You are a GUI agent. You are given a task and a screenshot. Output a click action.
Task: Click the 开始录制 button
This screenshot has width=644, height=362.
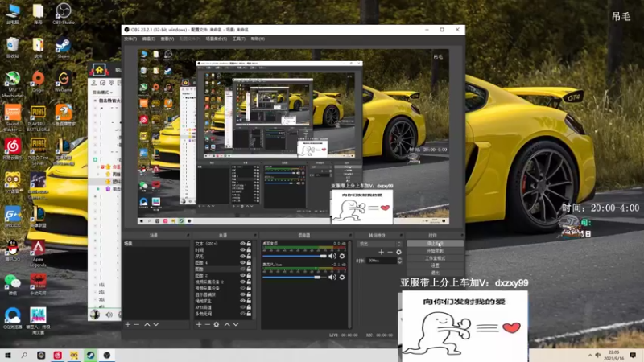pyautogui.click(x=435, y=251)
